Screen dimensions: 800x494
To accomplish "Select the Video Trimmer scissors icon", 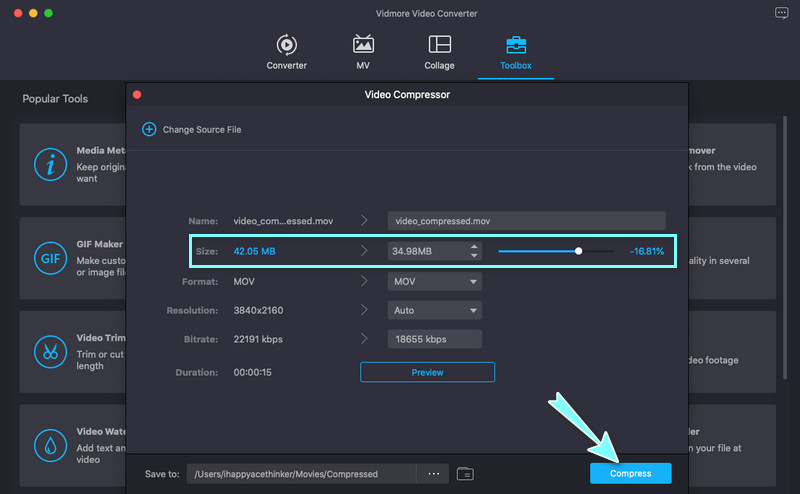I will (49, 351).
